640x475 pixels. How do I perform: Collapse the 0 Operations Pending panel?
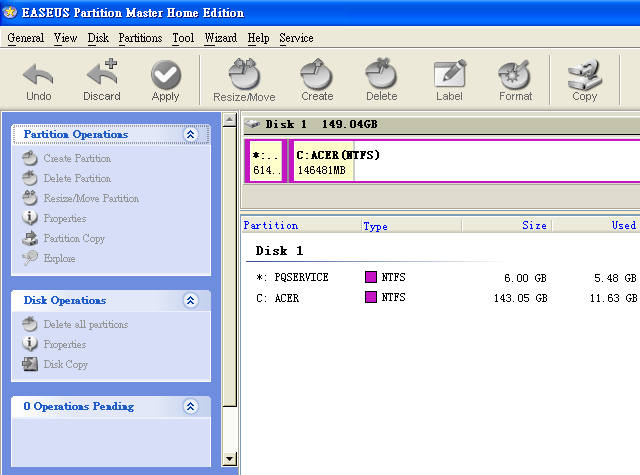[191, 406]
